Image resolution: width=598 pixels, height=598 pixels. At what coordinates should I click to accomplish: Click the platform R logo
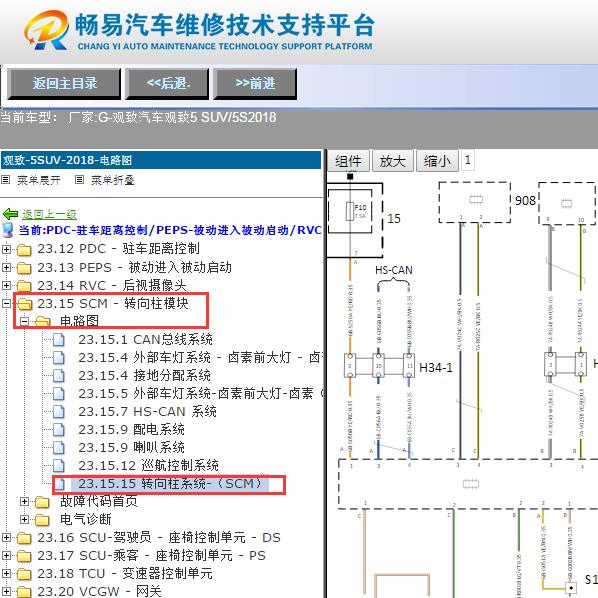pos(47,30)
